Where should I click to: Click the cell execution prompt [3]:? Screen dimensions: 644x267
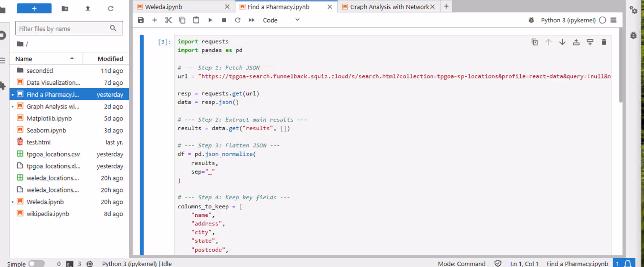click(164, 42)
